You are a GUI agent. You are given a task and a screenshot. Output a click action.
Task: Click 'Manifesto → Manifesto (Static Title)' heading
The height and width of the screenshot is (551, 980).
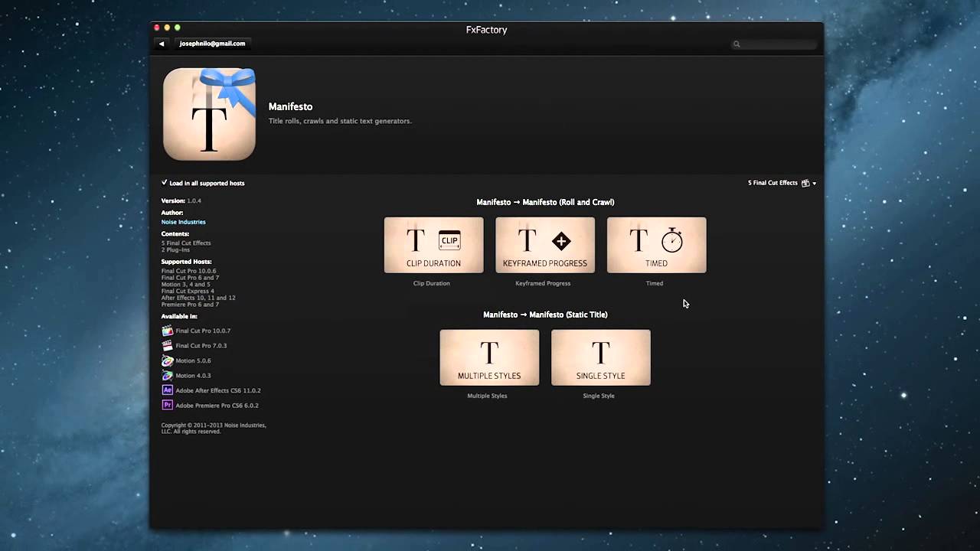point(545,315)
